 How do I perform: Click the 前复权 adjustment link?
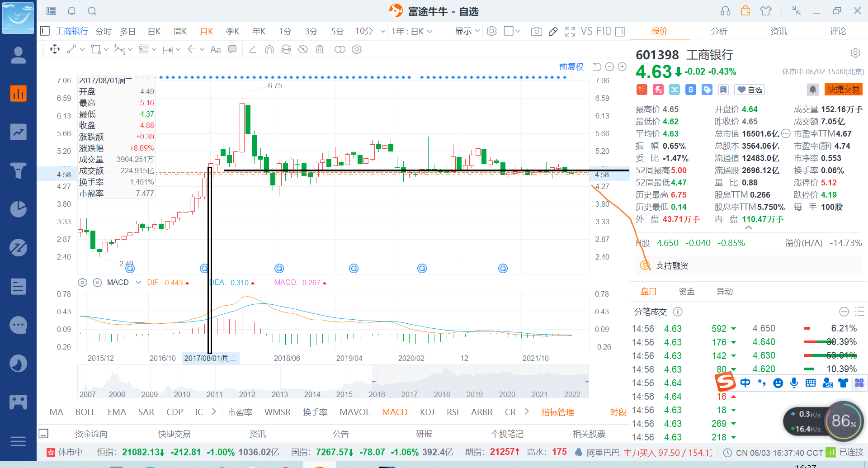[571, 67]
